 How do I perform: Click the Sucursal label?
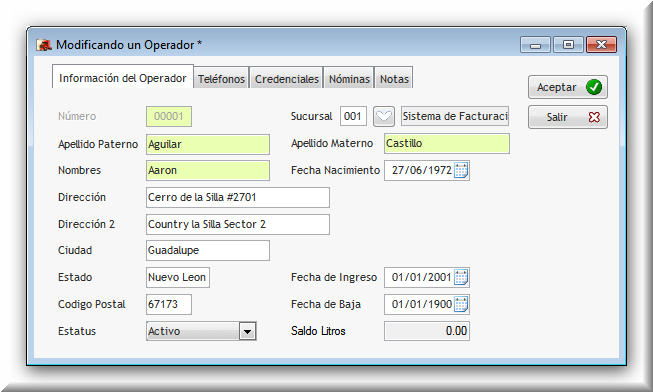point(312,116)
